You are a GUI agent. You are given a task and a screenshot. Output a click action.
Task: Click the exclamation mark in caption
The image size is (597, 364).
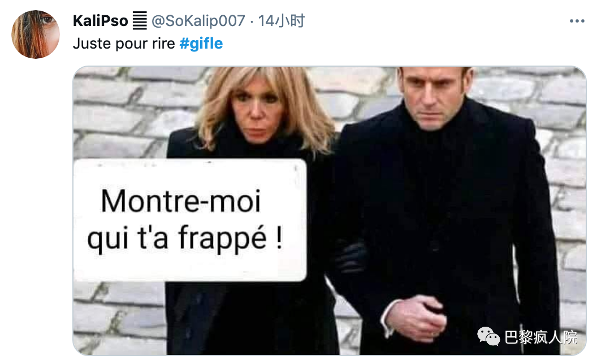(x=279, y=236)
